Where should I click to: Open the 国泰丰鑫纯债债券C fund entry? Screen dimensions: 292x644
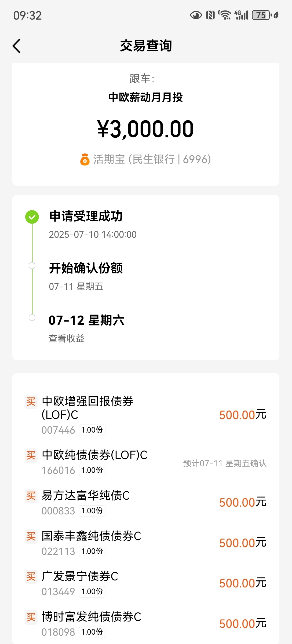click(146, 543)
